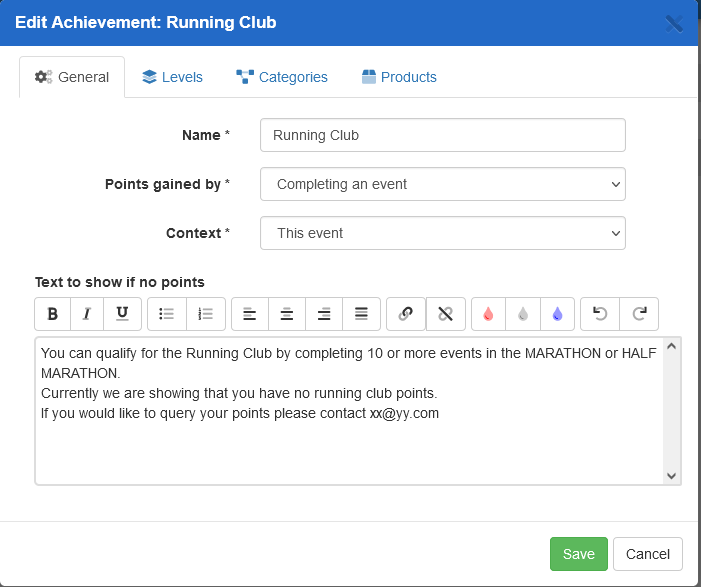
Task: Undo the last edit
Action: [600, 314]
